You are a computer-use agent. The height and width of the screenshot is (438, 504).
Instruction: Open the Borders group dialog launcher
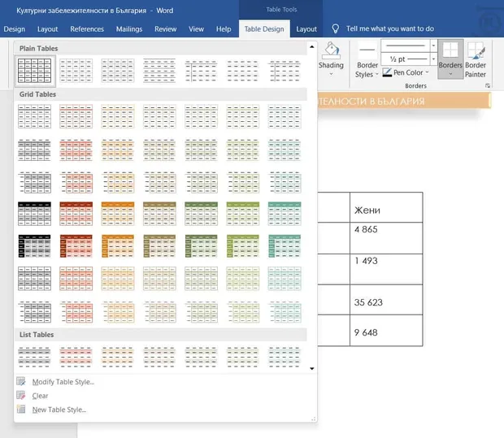coord(488,86)
